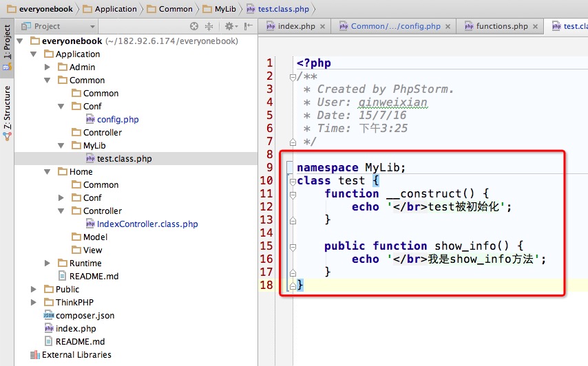The width and height of the screenshot is (588, 366).
Task: Expand the Conf folder under Home
Action: click(x=61, y=198)
